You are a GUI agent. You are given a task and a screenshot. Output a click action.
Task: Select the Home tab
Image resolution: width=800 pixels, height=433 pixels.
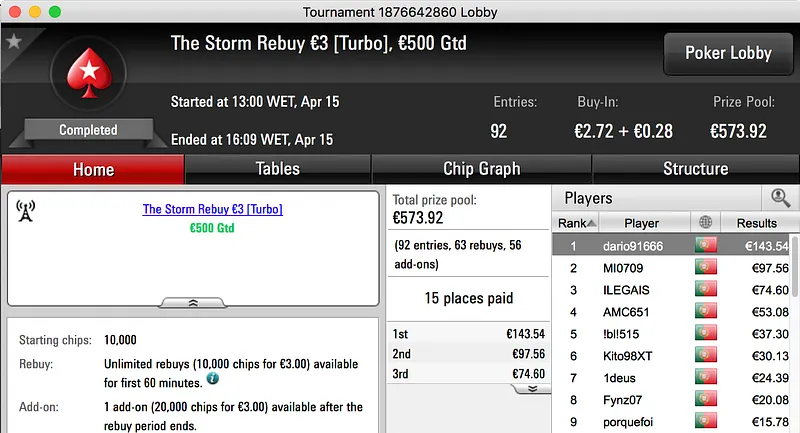click(93, 169)
